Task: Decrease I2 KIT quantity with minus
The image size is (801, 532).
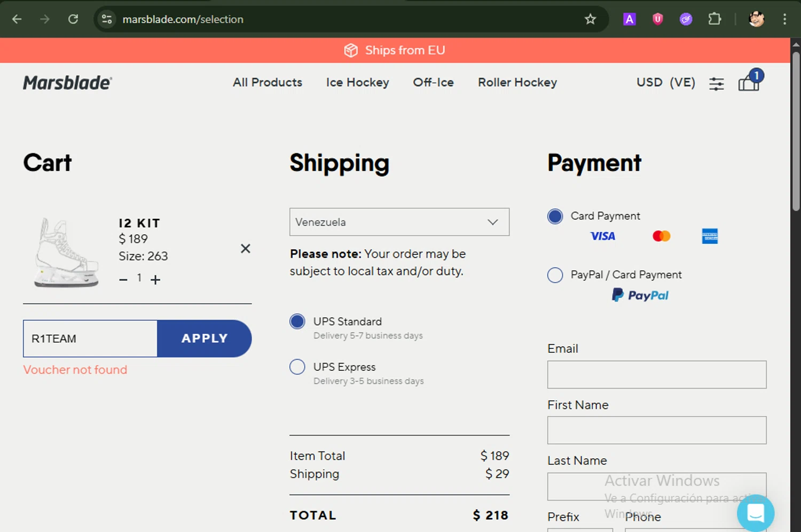Action: coord(123,280)
